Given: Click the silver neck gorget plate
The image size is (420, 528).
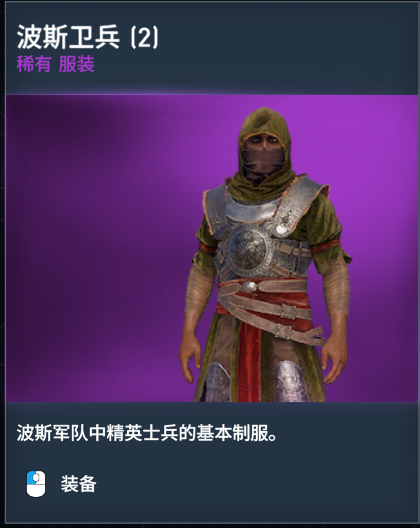Looking at the screenshot, I should [x=251, y=209].
